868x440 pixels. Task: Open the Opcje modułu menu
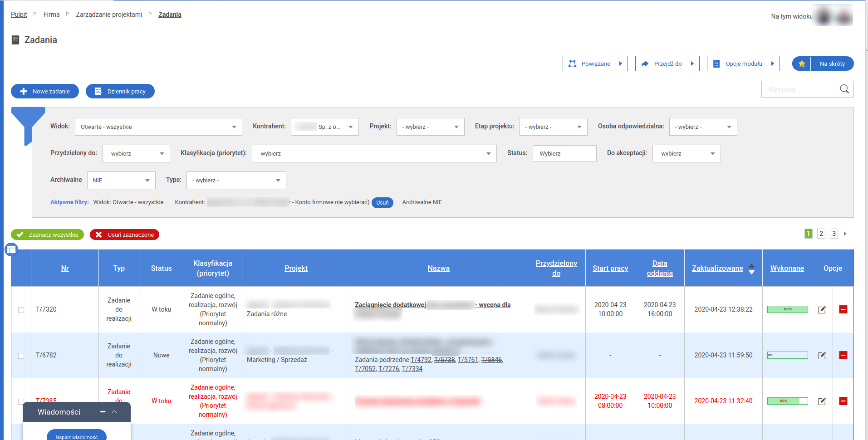click(743, 64)
